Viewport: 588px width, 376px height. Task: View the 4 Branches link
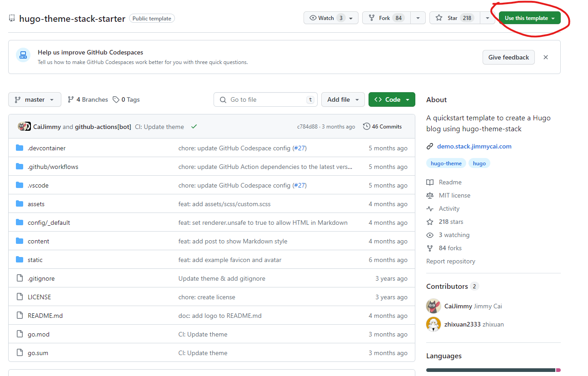coord(88,99)
